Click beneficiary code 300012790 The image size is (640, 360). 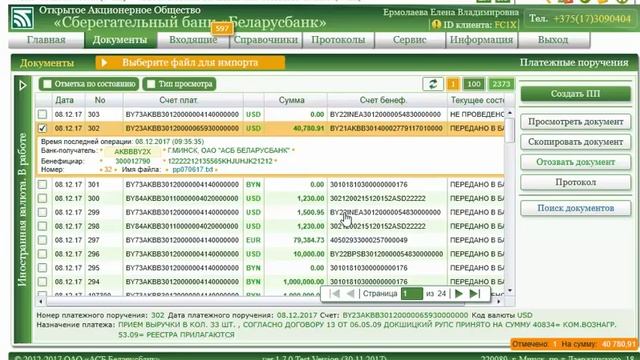pos(133,161)
